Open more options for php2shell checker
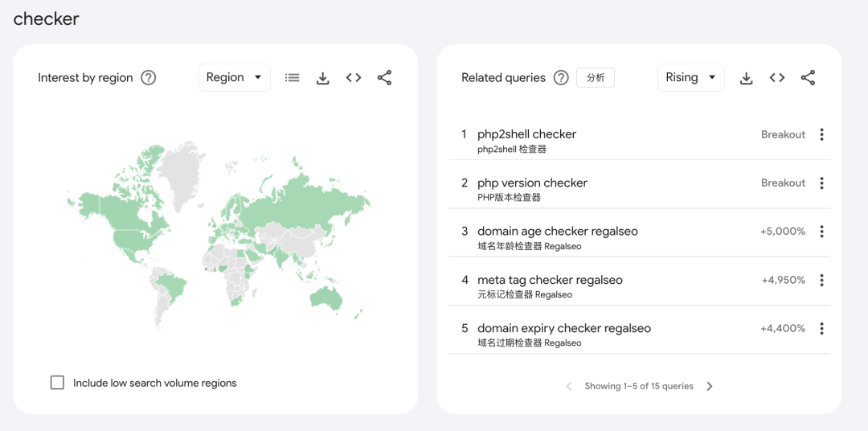 (821, 134)
